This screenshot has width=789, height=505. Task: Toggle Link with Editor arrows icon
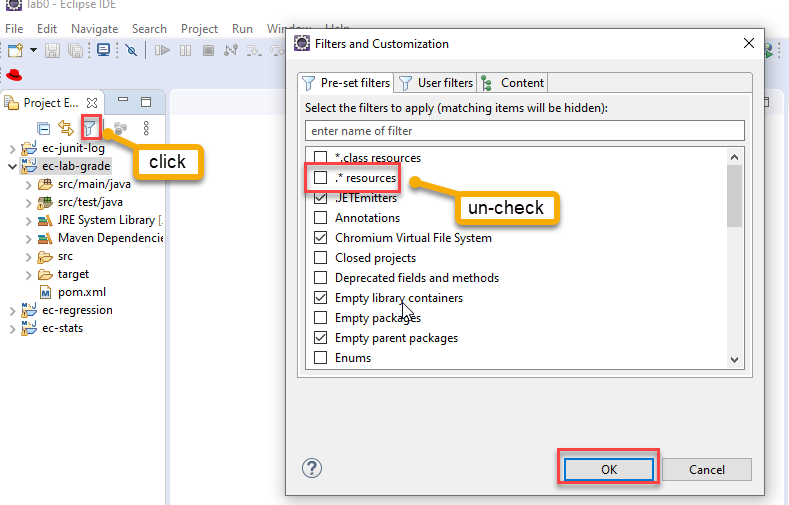pos(66,128)
